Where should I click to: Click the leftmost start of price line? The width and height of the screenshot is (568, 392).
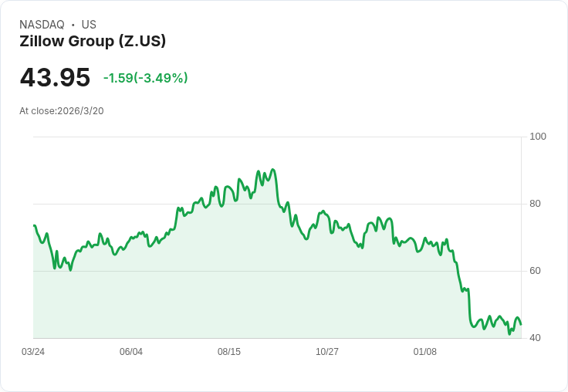tap(34, 225)
